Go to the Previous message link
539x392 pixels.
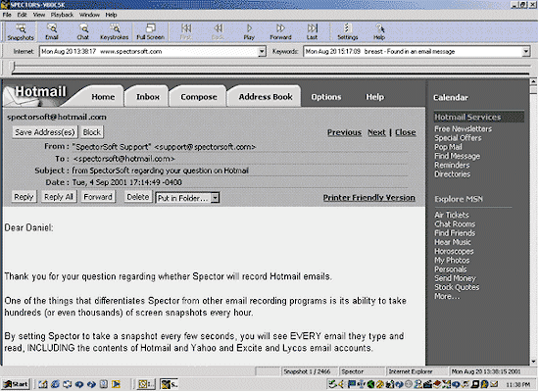(x=344, y=132)
